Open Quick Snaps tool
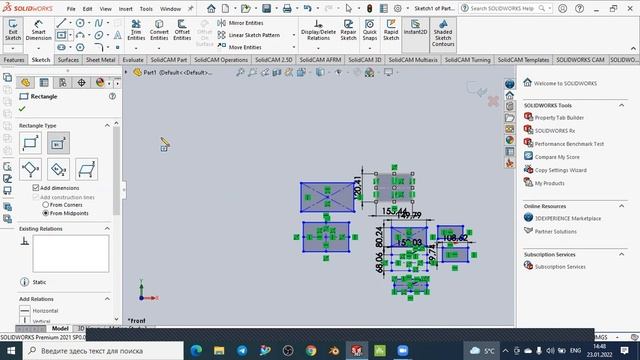The height and width of the screenshot is (360, 640). tap(370, 30)
